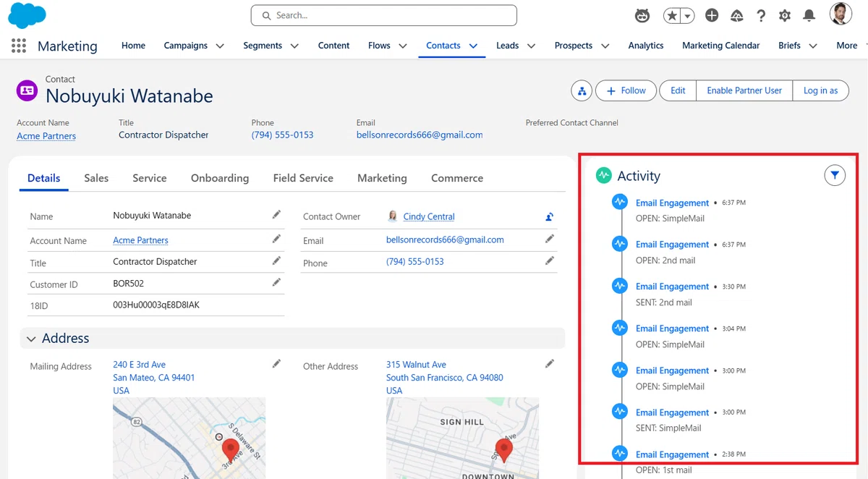Expand the Flows nav dropdown
Viewport: 868px width, 479px height.
pyautogui.click(x=404, y=46)
